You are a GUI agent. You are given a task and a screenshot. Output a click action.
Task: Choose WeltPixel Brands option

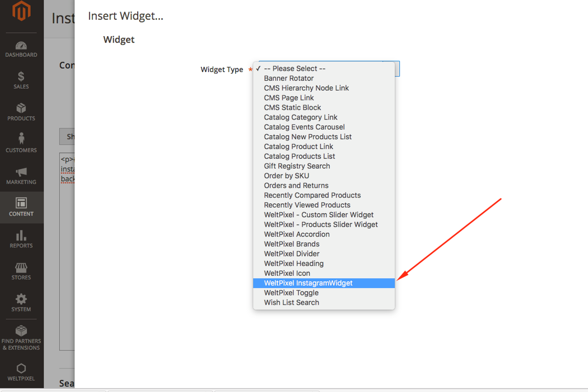point(324,244)
